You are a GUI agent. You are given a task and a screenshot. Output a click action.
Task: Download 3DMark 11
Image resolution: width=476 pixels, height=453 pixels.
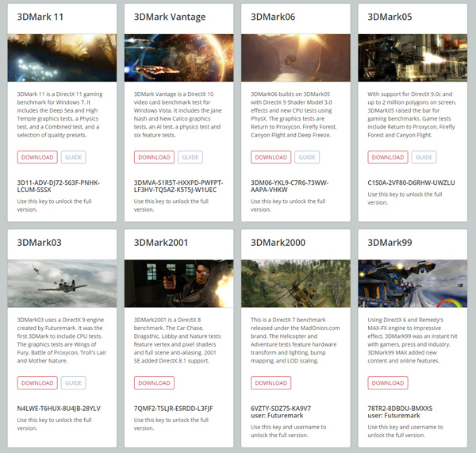click(37, 157)
